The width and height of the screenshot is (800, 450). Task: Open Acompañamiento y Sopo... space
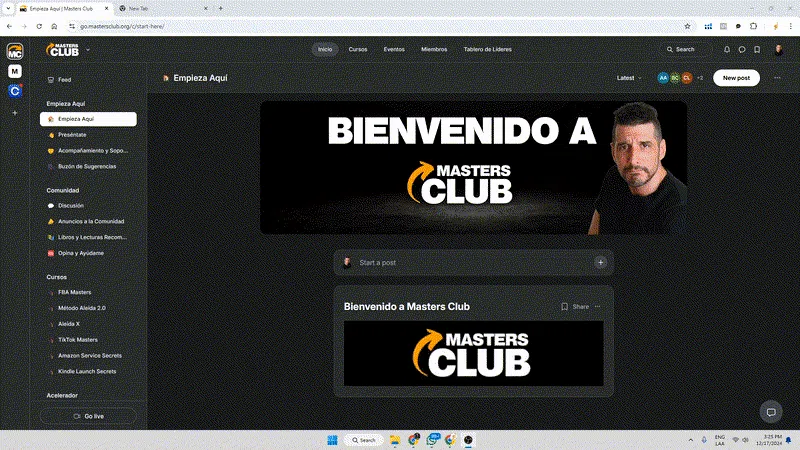point(88,151)
